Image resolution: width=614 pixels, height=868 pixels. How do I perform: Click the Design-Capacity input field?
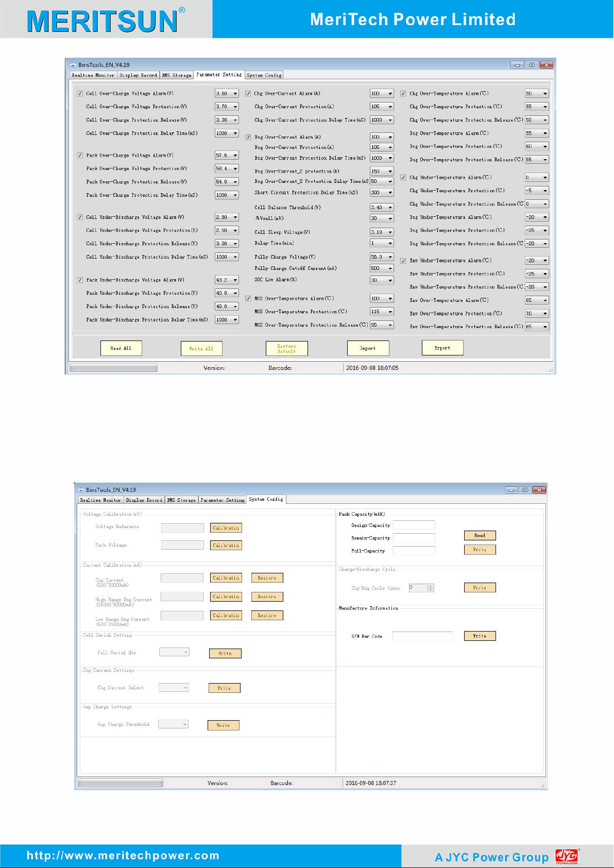(x=414, y=525)
